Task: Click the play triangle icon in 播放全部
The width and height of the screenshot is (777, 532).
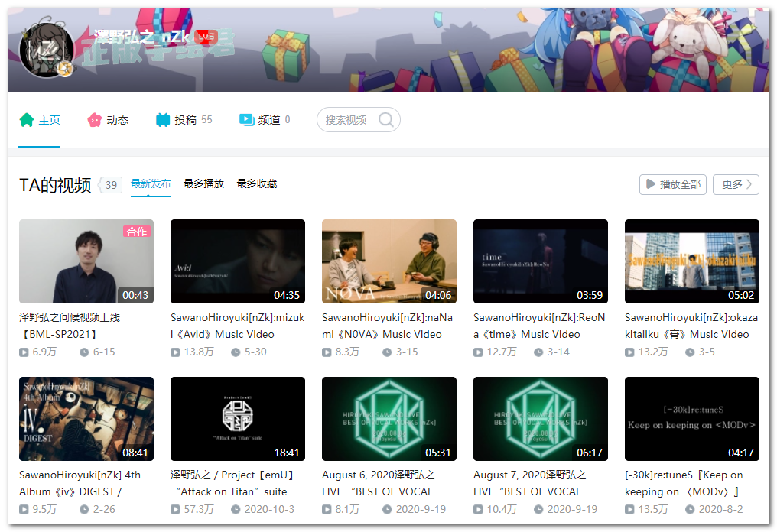Action: (x=651, y=184)
